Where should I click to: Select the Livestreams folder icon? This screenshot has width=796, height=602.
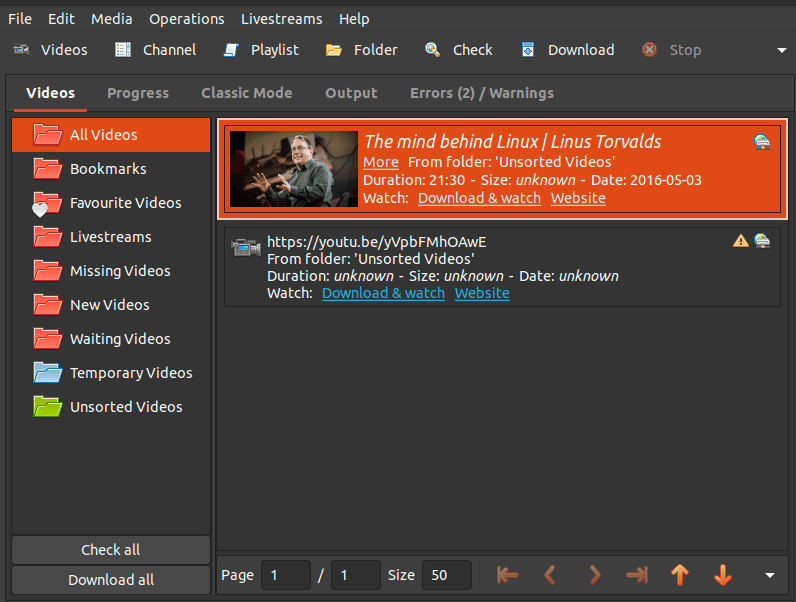(x=47, y=237)
